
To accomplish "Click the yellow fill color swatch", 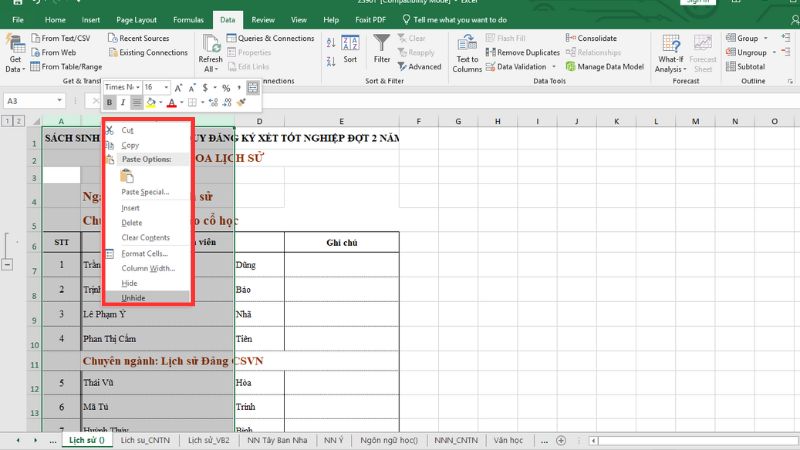I will [x=151, y=102].
